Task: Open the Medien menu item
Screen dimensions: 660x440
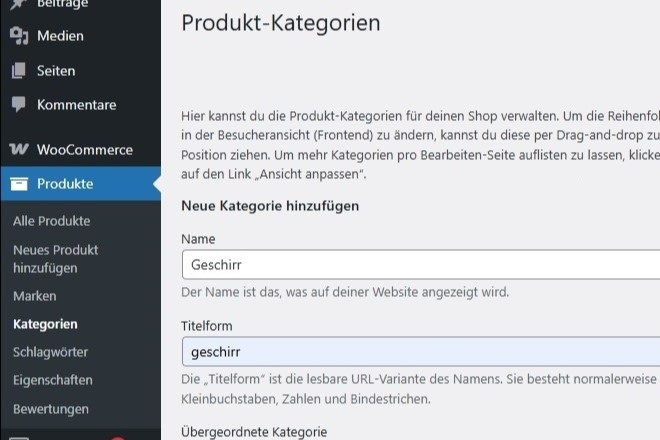Action: (x=60, y=36)
